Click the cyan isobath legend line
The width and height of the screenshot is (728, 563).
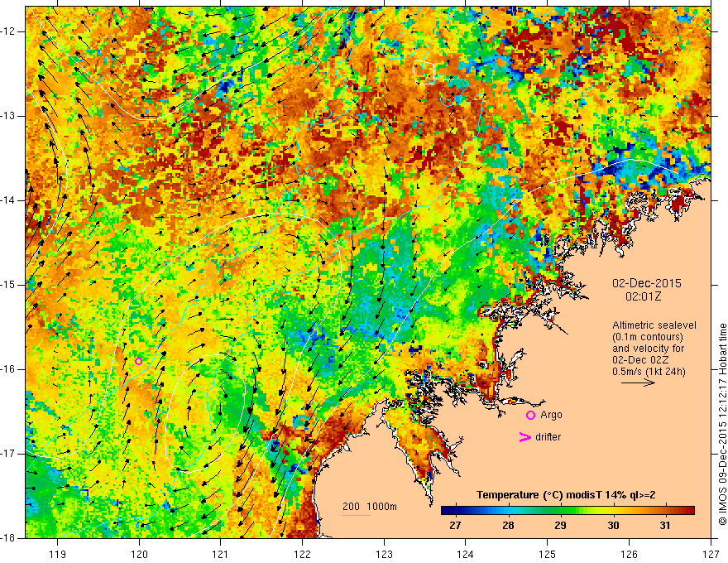[x=357, y=515]
